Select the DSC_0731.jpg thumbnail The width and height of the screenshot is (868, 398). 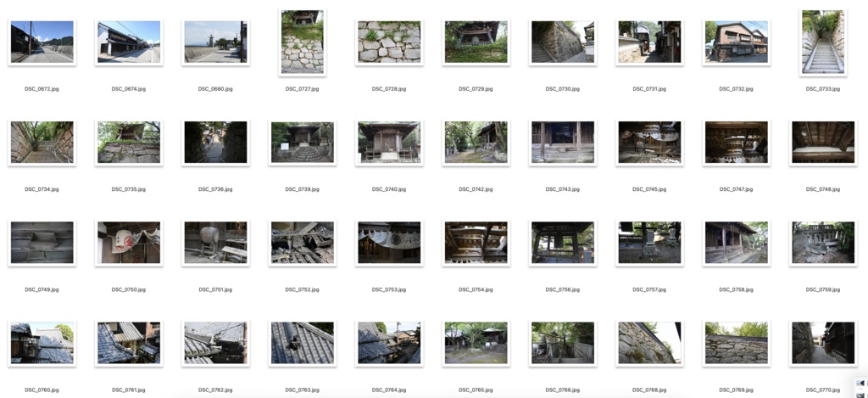tap(649, 42)
